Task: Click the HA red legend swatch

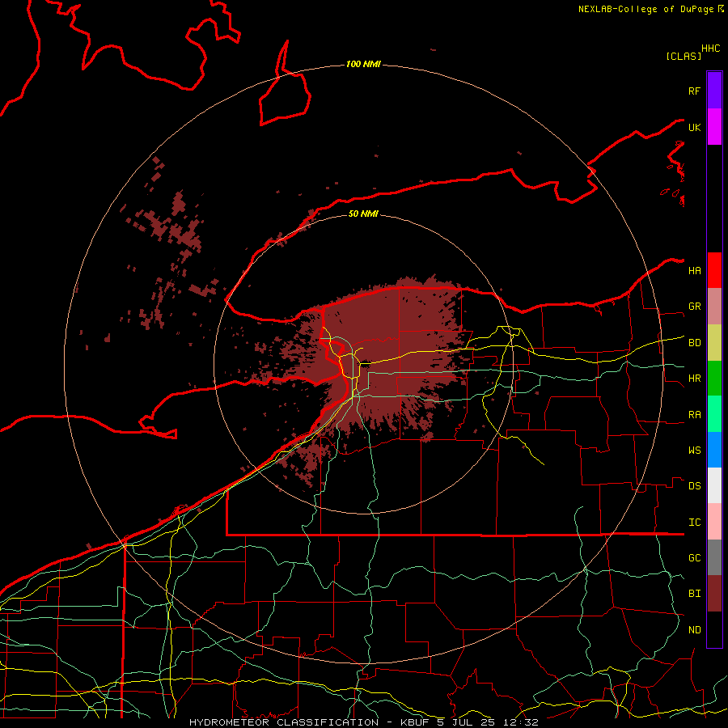Action: [714, 270]
